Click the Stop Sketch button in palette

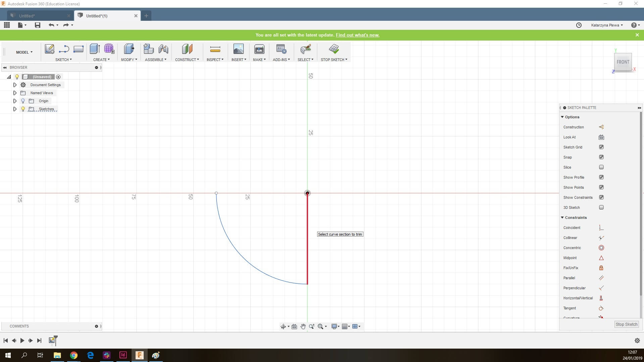click(x=626, y=324)
